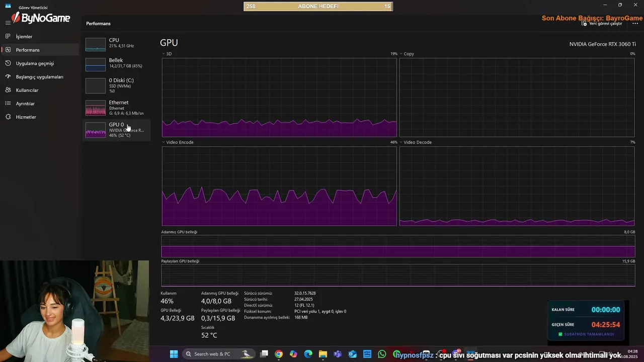The height and width of the screenshot is (362, 644).
Task: Click the 4,3/23,9 GB value
Action: (178, 318)
